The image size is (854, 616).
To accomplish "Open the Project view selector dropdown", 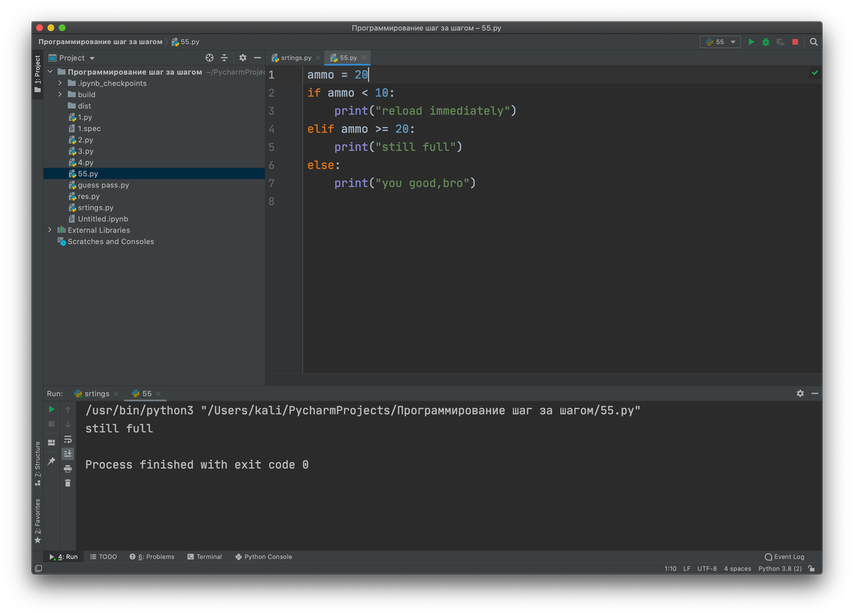I will (72, 58).
